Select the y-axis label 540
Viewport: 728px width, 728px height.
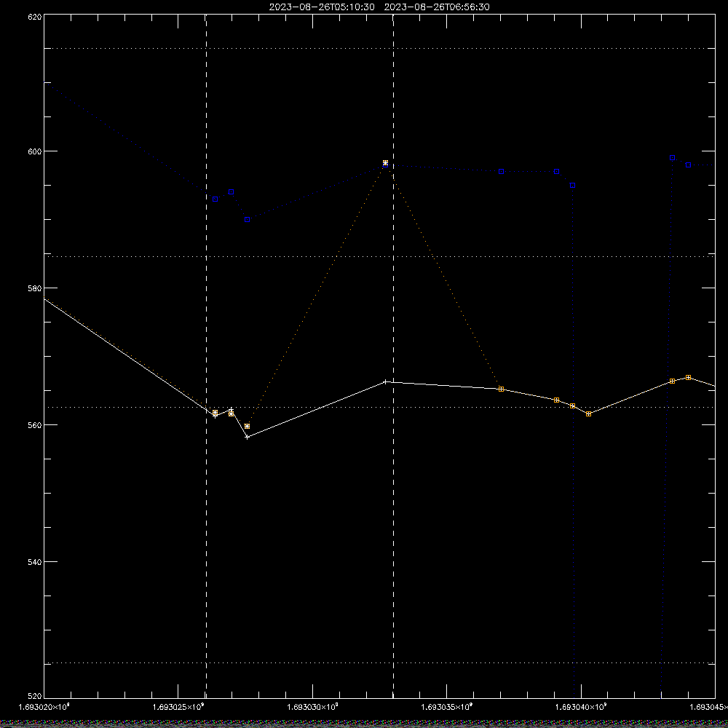[x=35, y=561]
